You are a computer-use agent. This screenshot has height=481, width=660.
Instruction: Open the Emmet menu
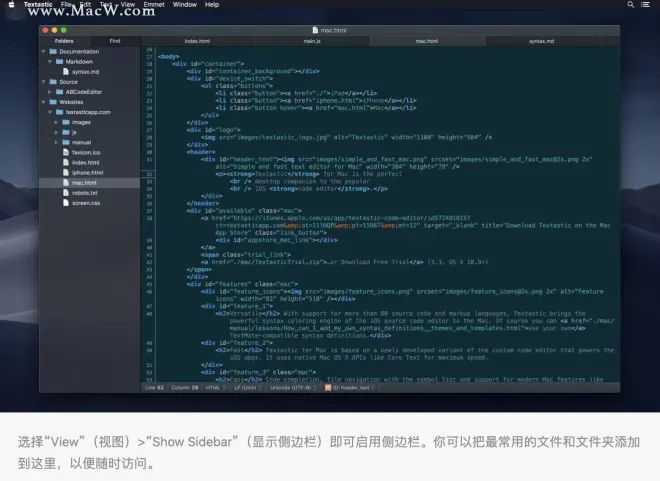[154, 4]
